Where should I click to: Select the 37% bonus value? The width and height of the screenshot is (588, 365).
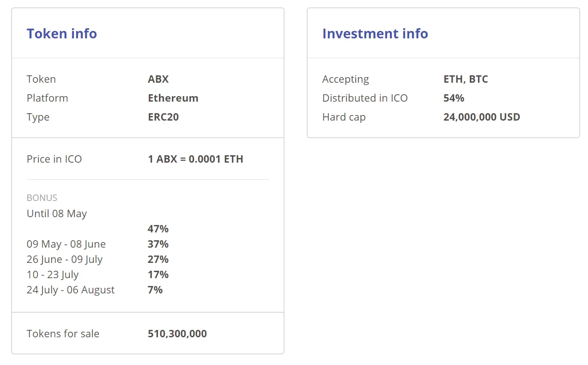point(158,244)
